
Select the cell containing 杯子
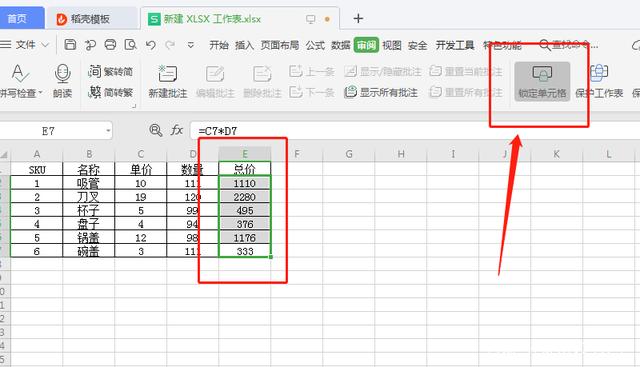tap(89, 210)
